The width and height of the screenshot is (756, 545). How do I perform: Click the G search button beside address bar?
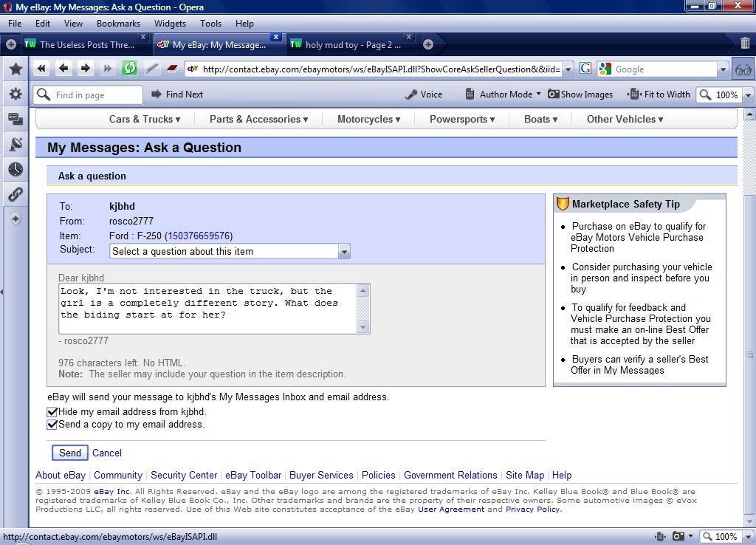click(585, 69)
